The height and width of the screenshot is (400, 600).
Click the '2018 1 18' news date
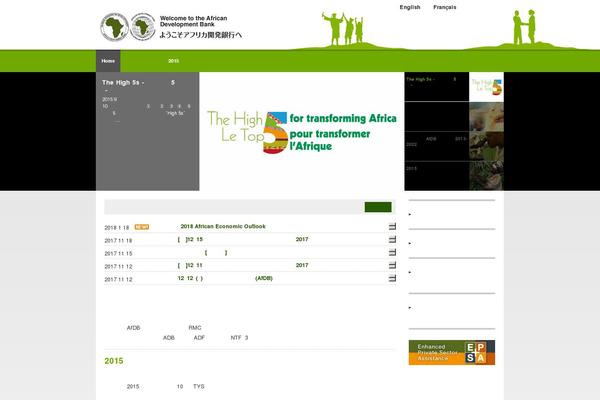click(x=117, y=228)
